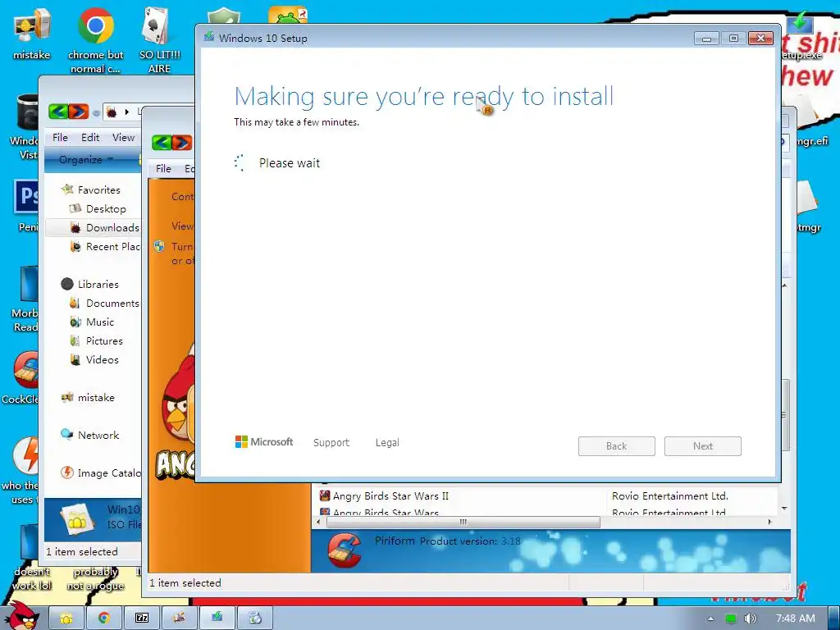Select Music library in navigation pane
This screenshot has height=630, width=840.
(99, 322)
